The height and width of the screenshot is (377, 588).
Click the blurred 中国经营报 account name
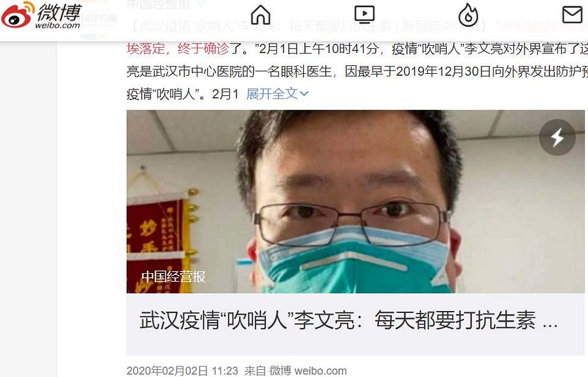tap(159, 5)
